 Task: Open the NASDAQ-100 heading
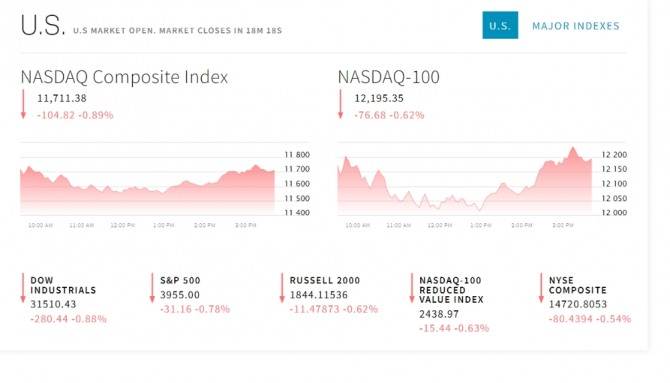point(388,77)
